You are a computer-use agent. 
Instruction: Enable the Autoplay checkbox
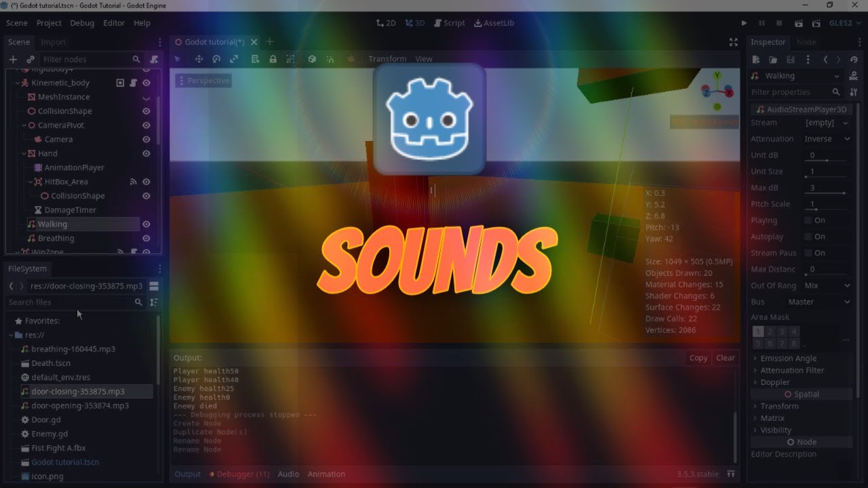pyautogui.click(x=808, y=237)
